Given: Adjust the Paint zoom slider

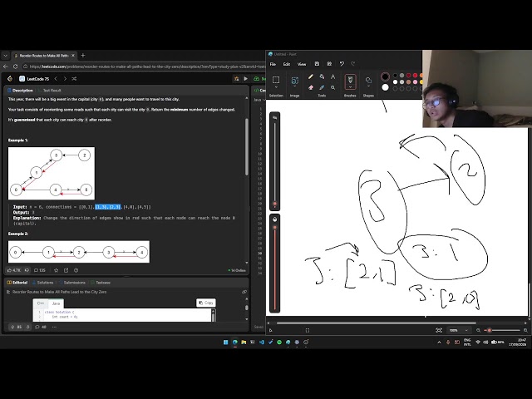Looking at the screenshot, I should 503,330.
